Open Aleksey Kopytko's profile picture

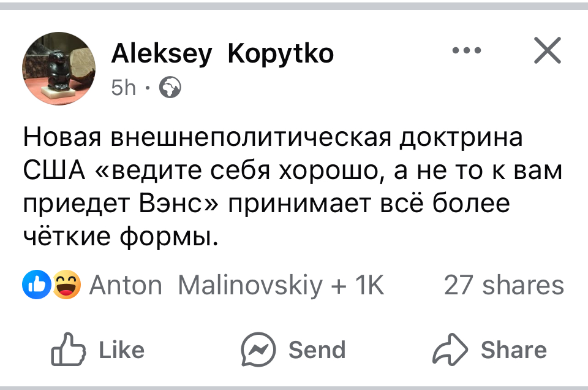point(59,68)
